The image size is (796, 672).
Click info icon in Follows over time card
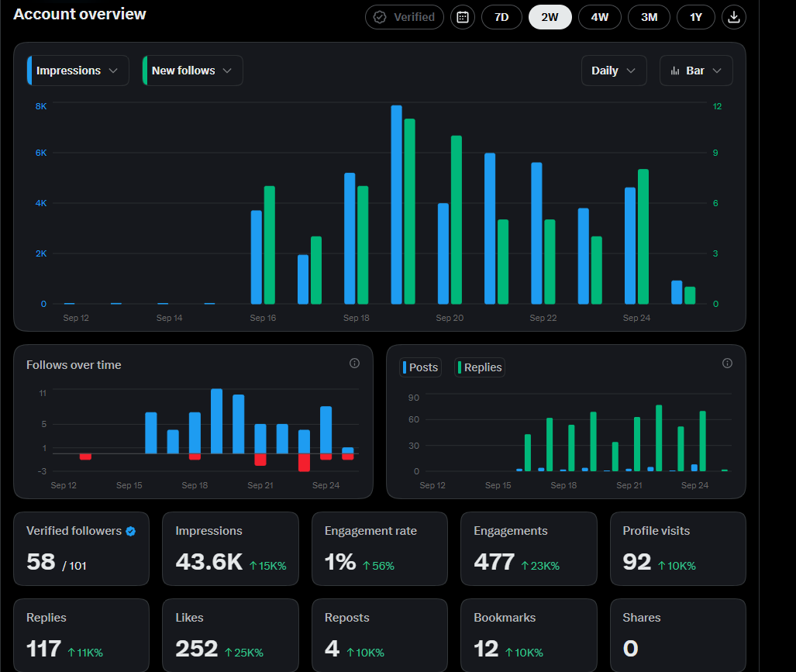pyautogui.click(x=354, y=363)
